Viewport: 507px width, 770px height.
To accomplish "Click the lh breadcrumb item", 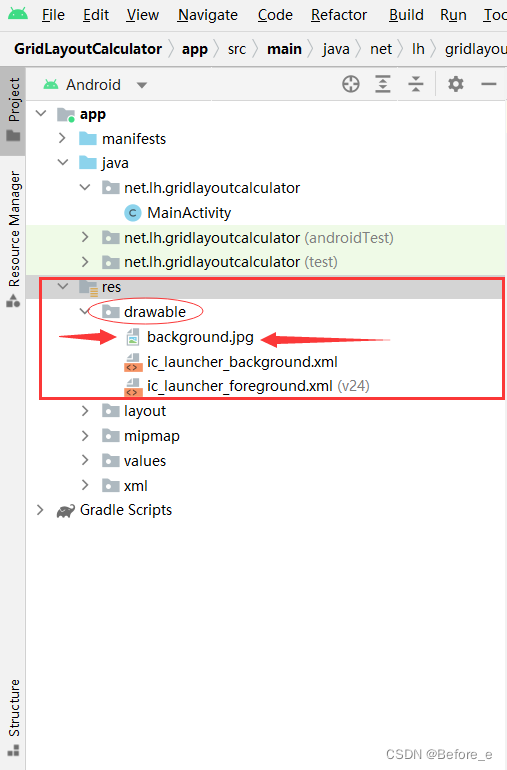I will click(418, 49).
